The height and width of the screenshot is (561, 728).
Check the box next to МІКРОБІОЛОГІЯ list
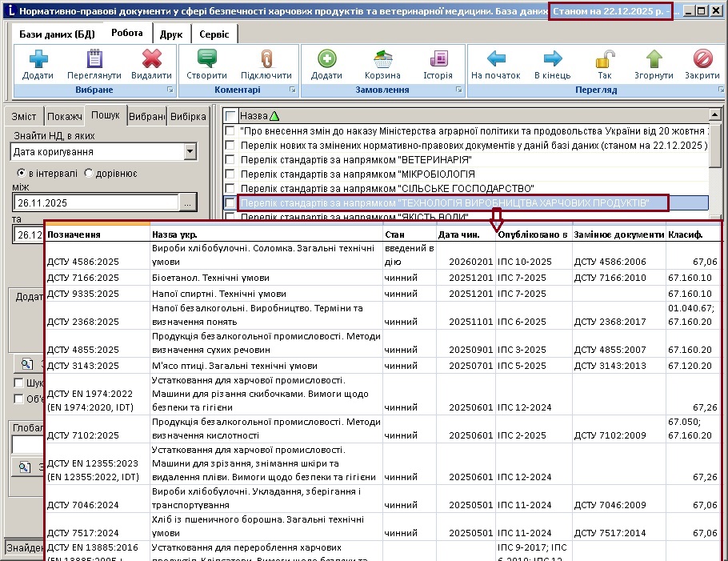tap(230, 174)
